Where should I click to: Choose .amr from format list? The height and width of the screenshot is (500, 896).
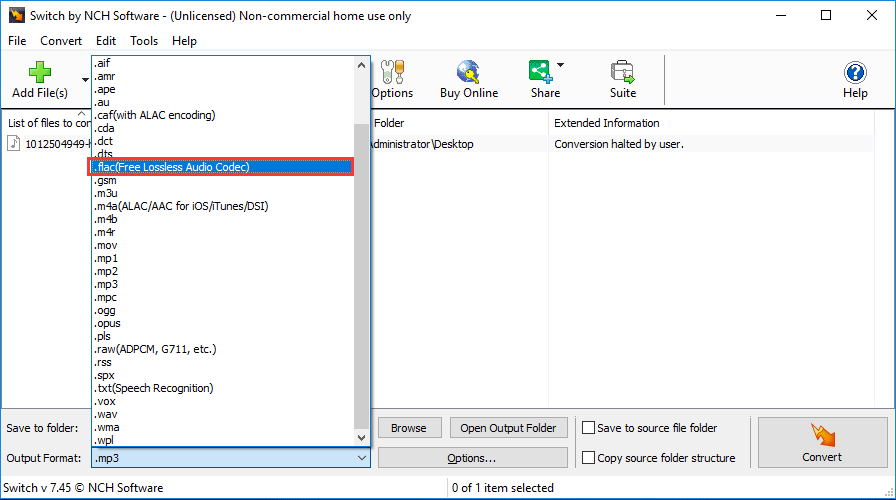tap(223, 76)
